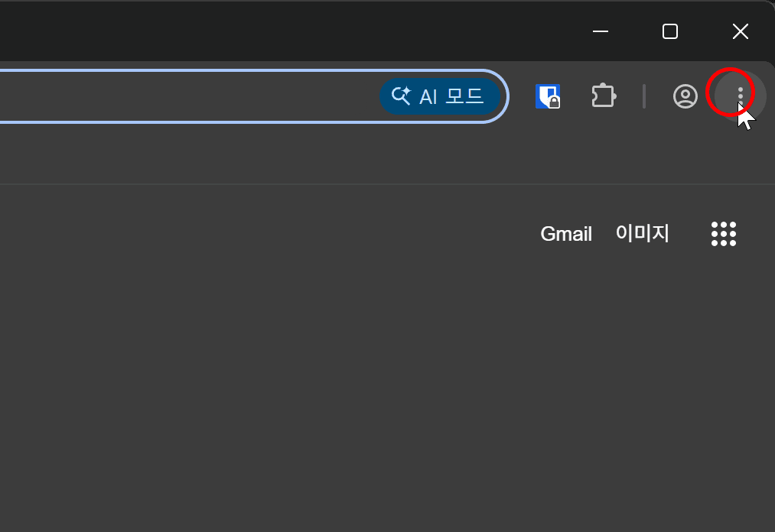Click the blue shield extension icon

point(548,96)
